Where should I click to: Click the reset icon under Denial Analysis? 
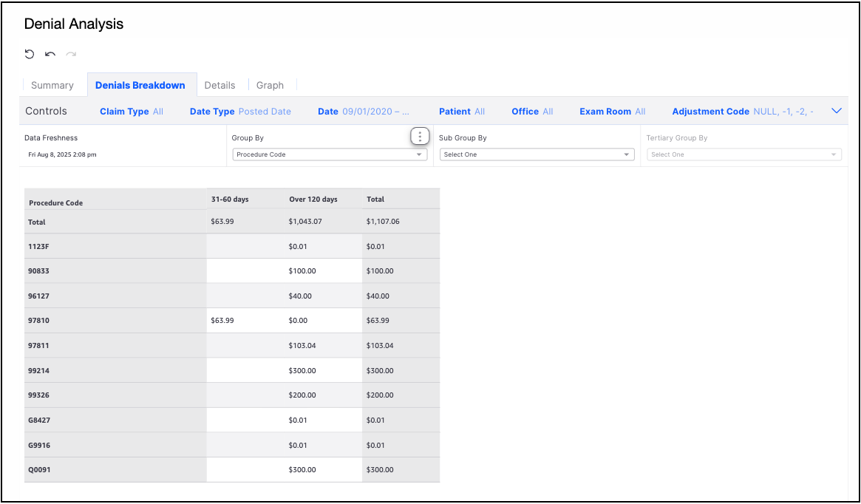[30, 54]
